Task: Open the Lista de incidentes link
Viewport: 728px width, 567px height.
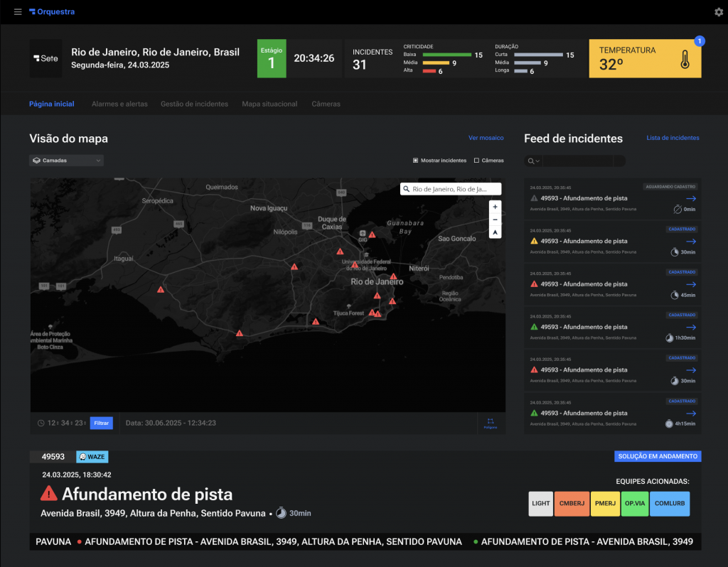Action: pos(672,138)
